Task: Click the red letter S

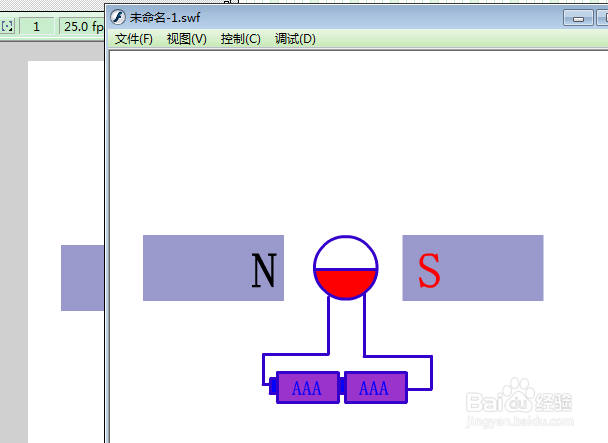Action: [x=429, y=270]
